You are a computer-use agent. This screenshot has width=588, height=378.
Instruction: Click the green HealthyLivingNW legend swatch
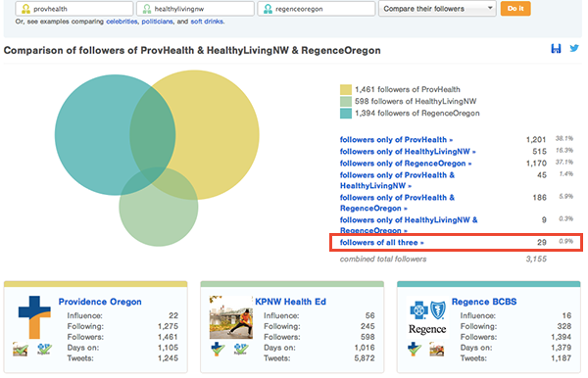pos(346,102)
